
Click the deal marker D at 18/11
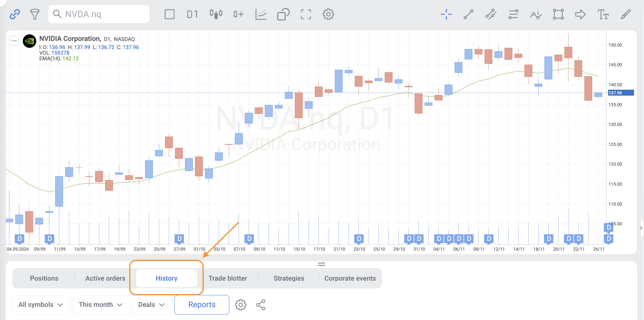[549, 239]
